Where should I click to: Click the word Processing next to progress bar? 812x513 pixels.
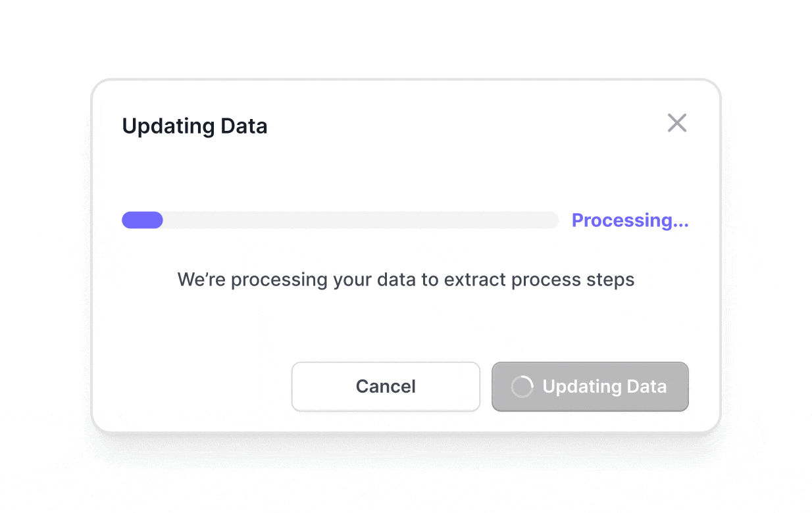pos(622,220)
